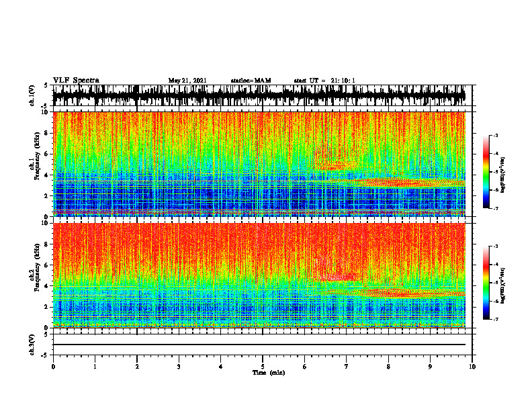Click the time axis "5" tick label
The height and width of the screenshot is (411, 532).
(x=263, y=367)
